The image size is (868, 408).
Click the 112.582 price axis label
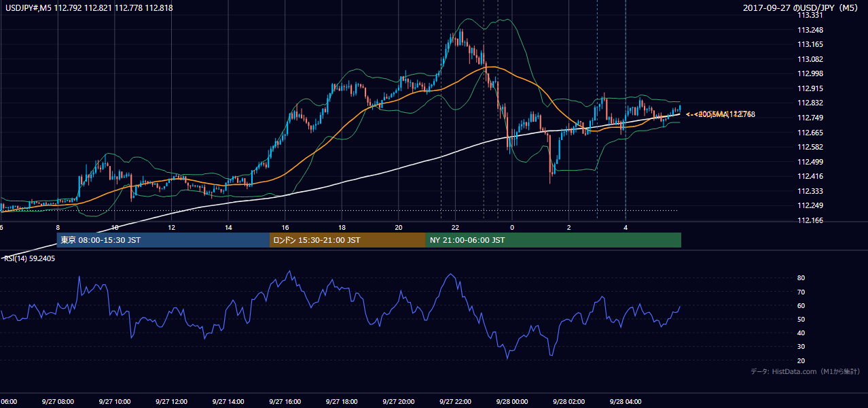[810, 147]
